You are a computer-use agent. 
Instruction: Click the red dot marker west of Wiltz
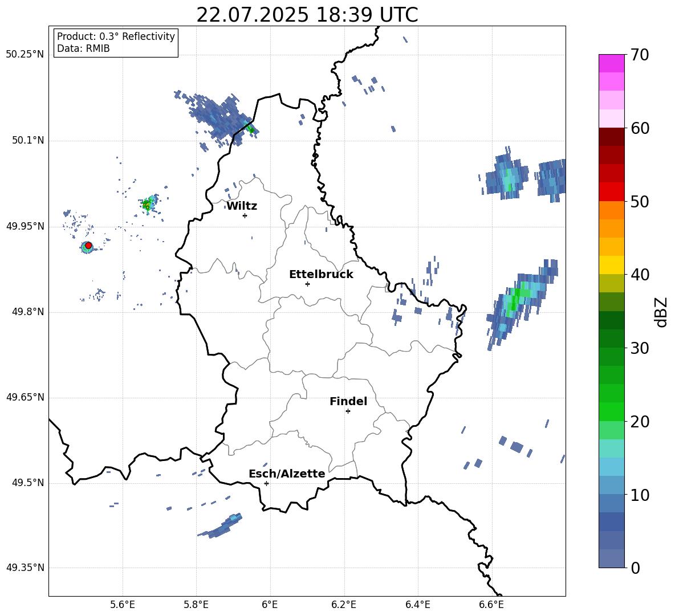click(88, 246)
